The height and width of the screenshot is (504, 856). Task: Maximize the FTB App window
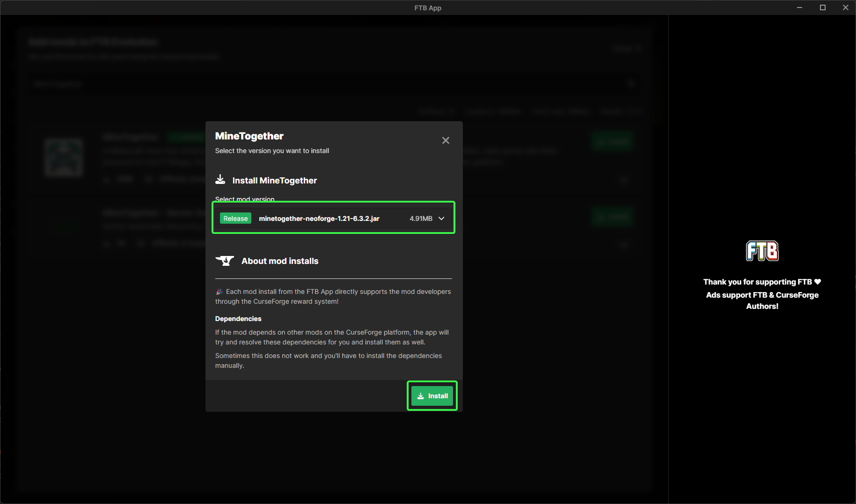click(x=823, y=7)
